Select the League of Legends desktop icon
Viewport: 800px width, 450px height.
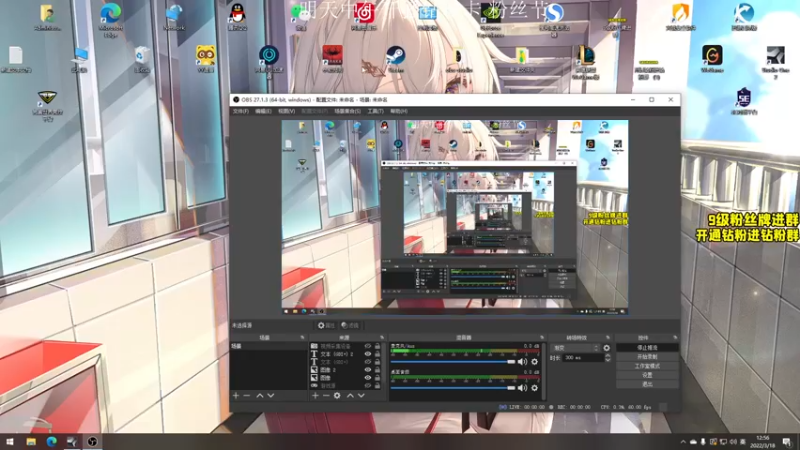pyautogui.click(x=585, y=62)
